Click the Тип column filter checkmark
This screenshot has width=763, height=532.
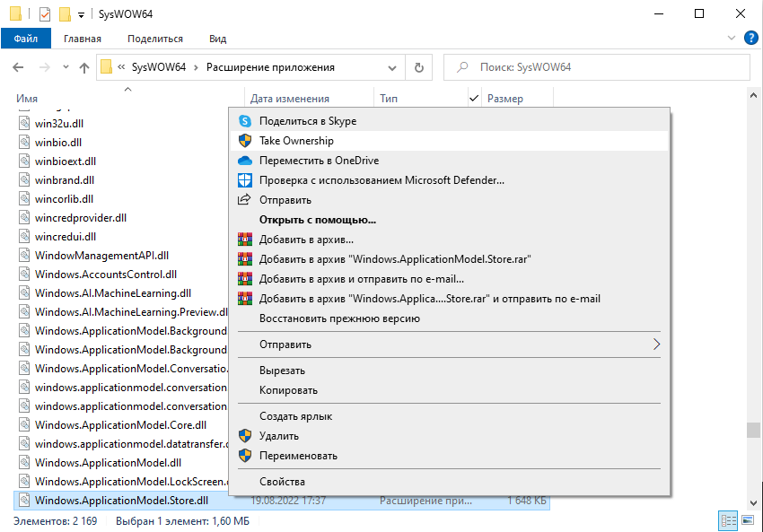point(474,99)
